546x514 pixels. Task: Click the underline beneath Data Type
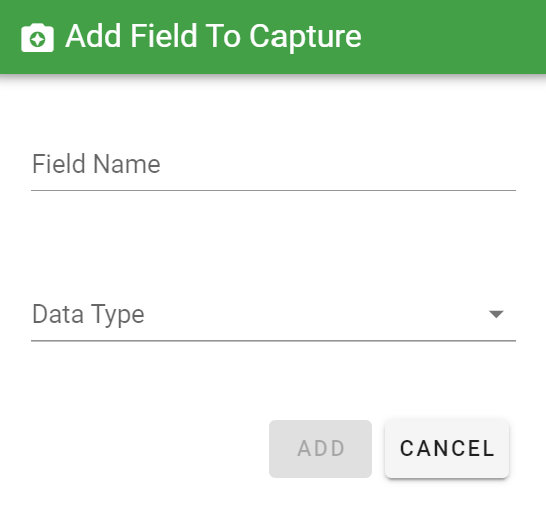[x=273, y=341]
